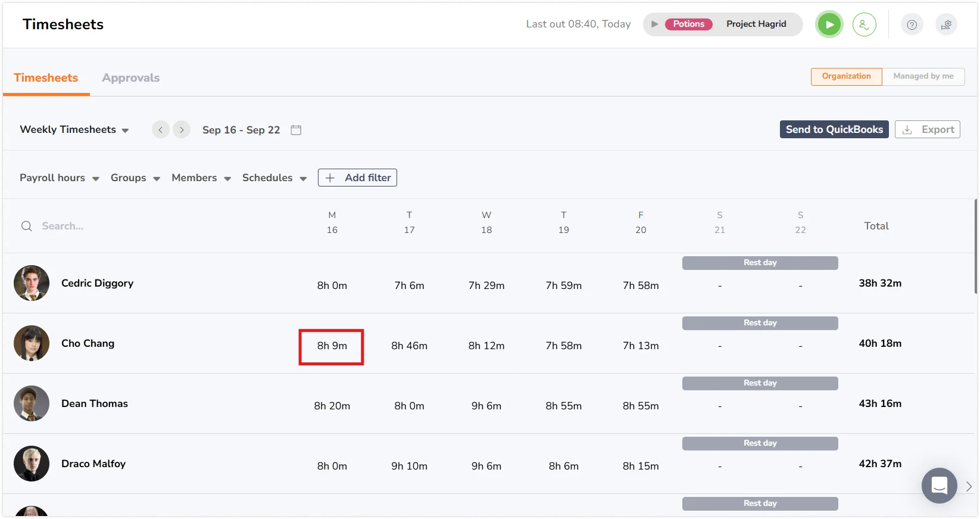The height and width of the screenshot is (519, 980).
Task: Open Cho Chang's Tuesday 8h 46m entry
Action: pyautogui.click(x=409, y=346)
